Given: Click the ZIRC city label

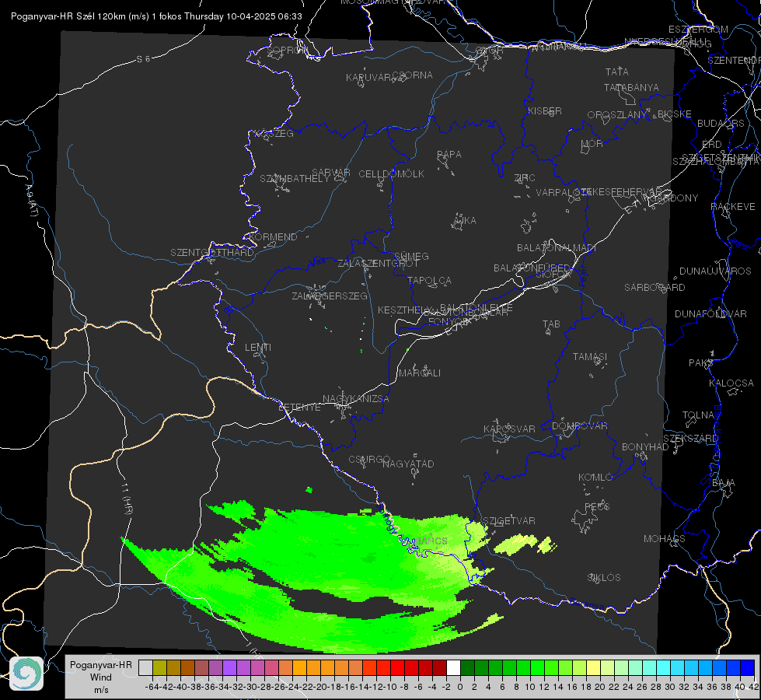Looking at the screenshot, I should click(x=525, y=178).
